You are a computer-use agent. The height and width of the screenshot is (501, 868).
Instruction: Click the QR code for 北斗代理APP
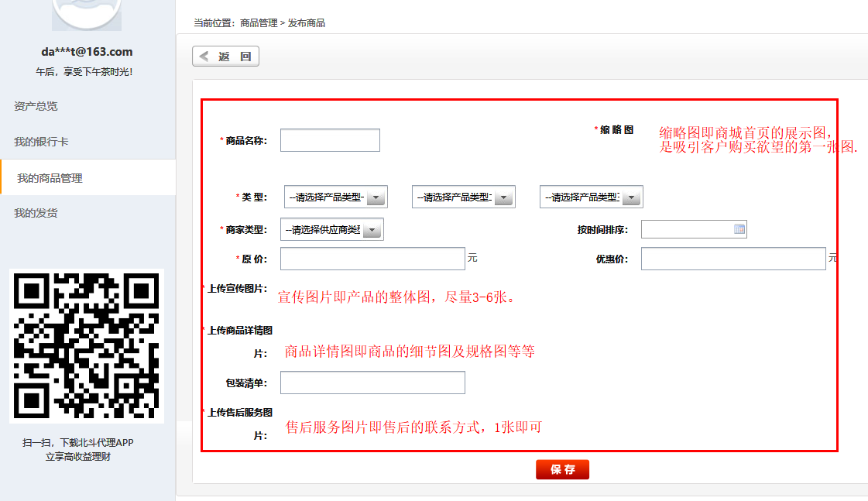tap(87, 345)
